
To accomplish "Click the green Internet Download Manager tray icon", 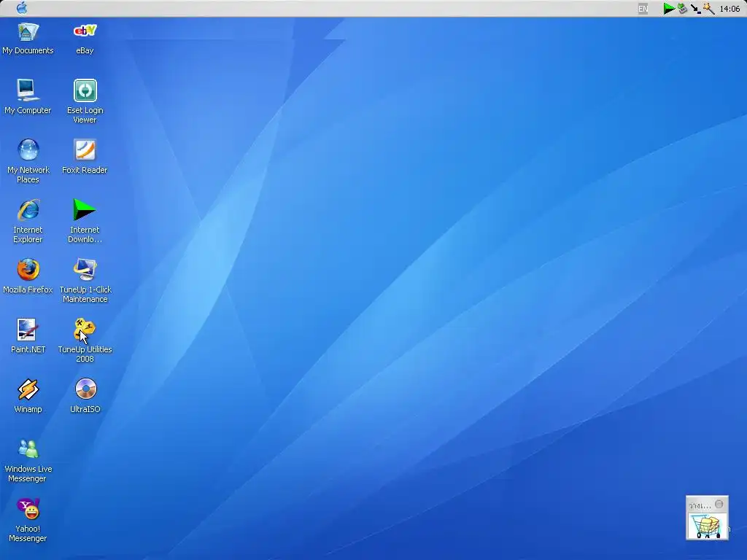I will (x=669, y=9).
